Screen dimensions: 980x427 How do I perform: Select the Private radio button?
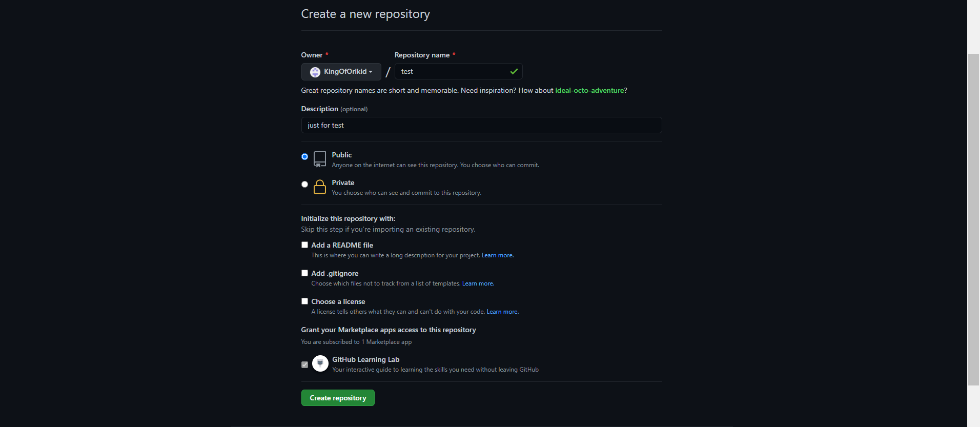click(x=304, y=185)
